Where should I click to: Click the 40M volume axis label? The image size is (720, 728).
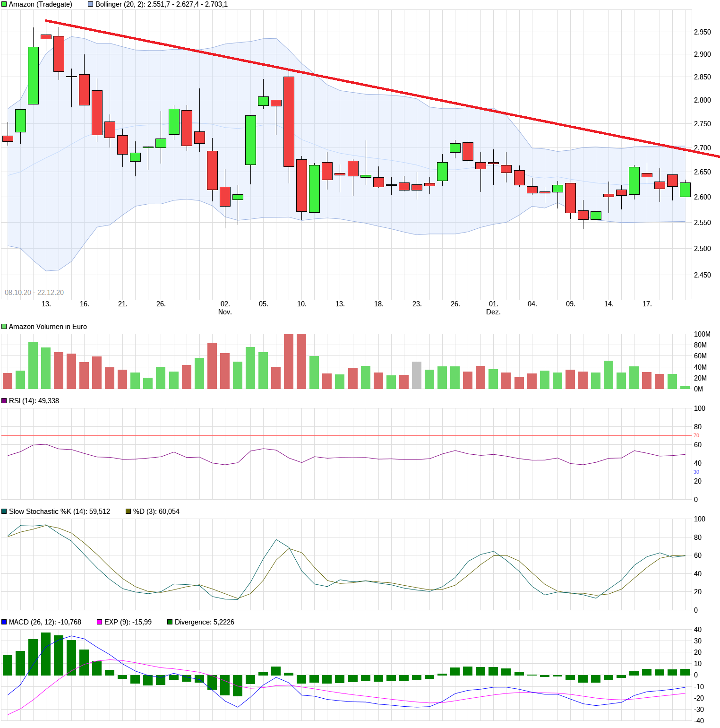coord(700,367)
